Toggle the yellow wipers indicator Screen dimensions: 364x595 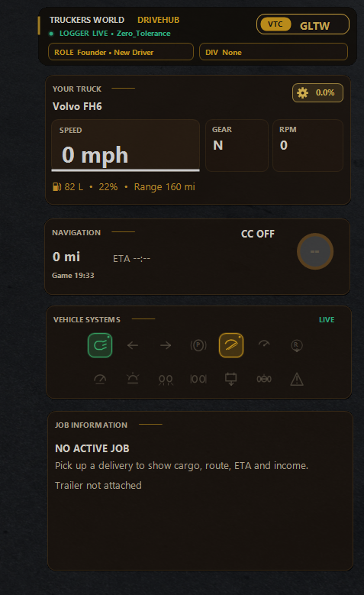231,345
